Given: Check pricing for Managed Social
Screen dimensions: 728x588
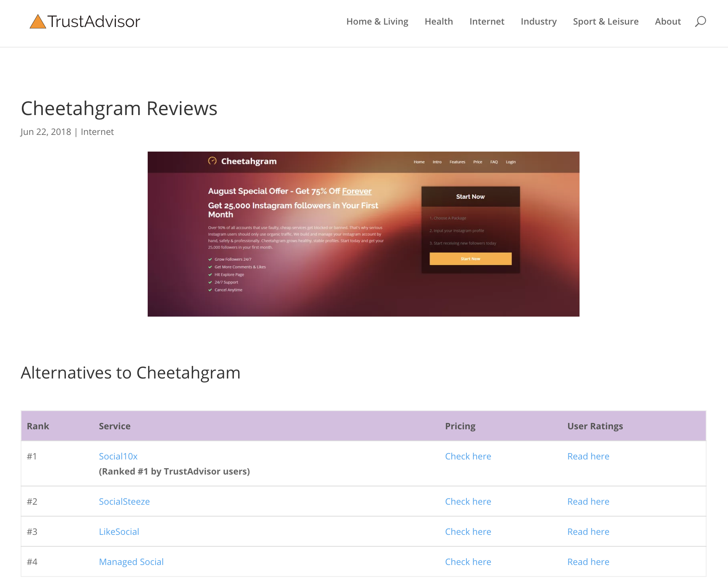Looking at the screenshot, I should [468, 562].
